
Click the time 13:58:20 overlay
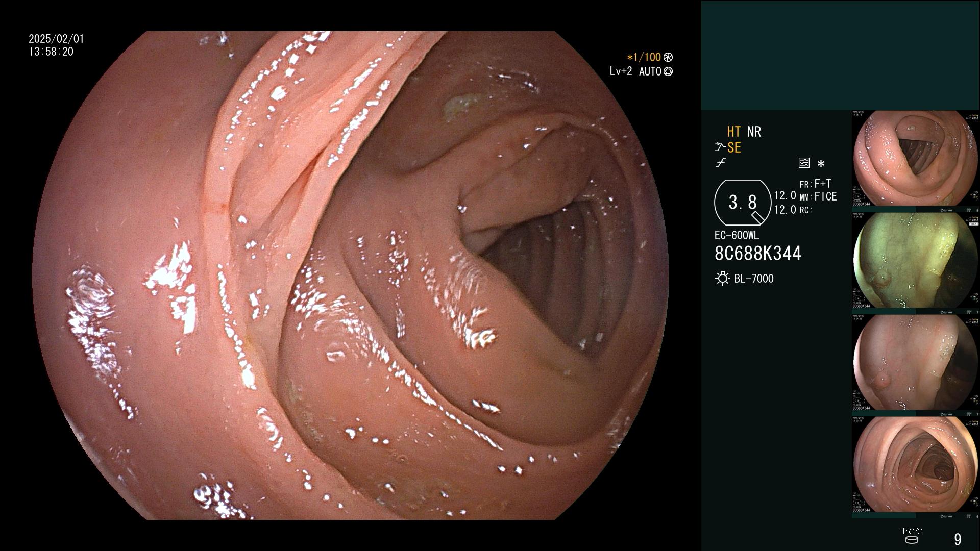point(51,52)
